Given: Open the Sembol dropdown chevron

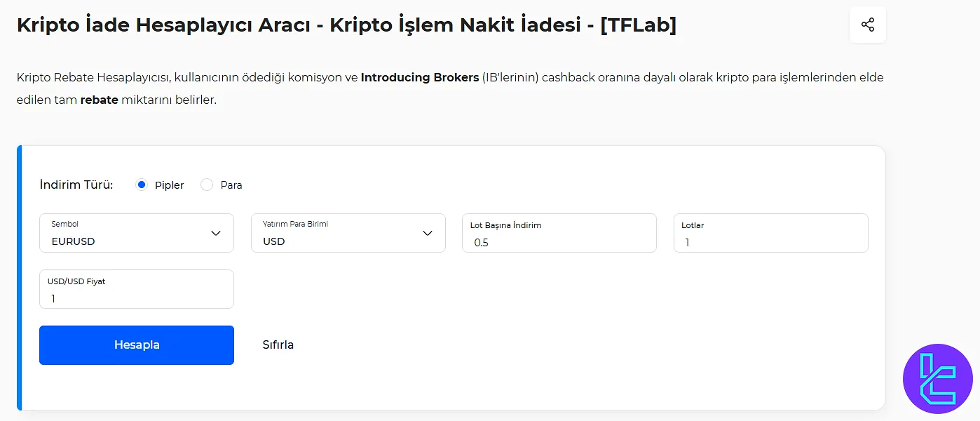Looking at the screenshot, I should click(215, 233).
